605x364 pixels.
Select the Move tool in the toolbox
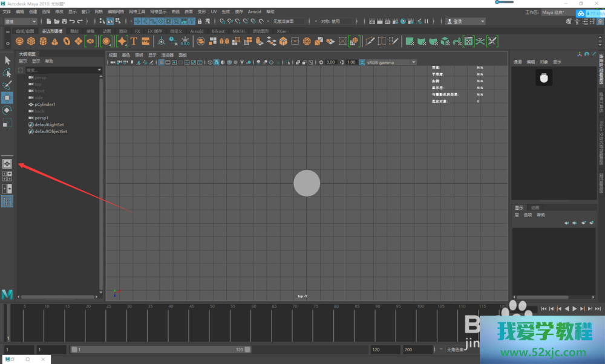tap(7, 97)
